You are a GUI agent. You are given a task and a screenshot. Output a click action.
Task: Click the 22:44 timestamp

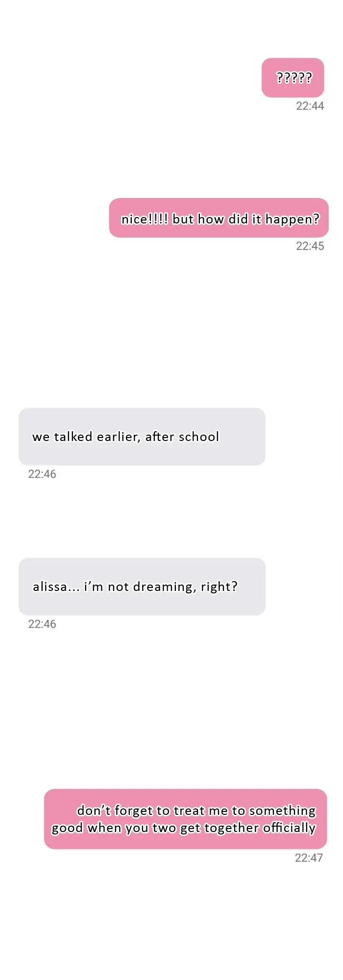(x=310, y=106)
